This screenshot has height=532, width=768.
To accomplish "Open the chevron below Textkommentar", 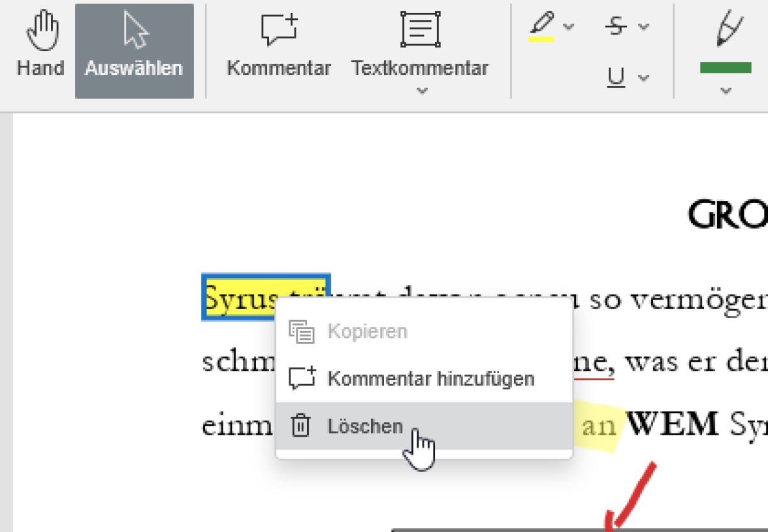I will pos(421,91).
